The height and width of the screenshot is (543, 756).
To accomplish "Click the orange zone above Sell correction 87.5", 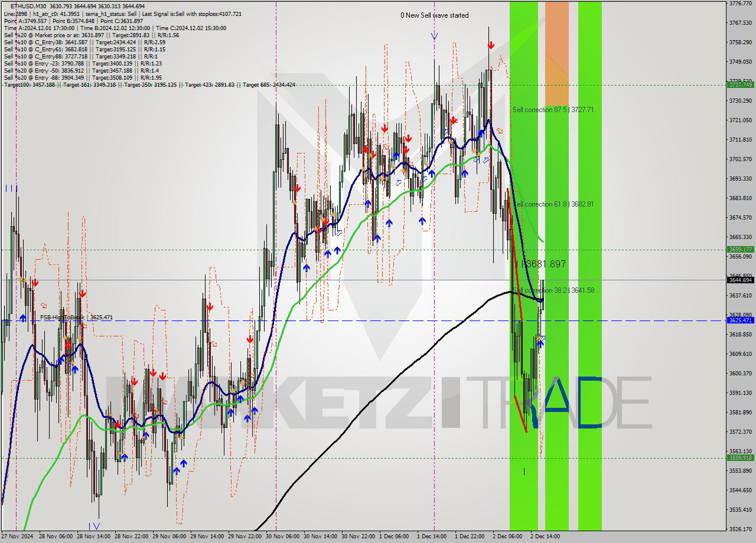I will [557, 53].
